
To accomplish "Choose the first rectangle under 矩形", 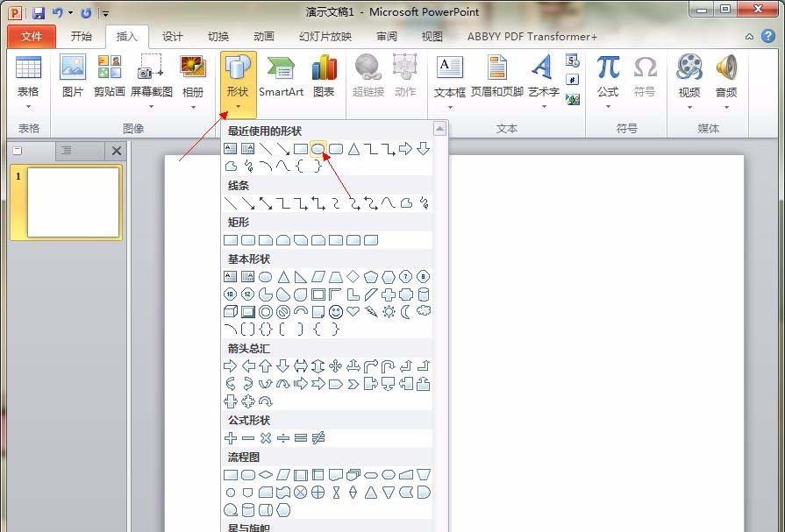I will (x=231, y=240).
